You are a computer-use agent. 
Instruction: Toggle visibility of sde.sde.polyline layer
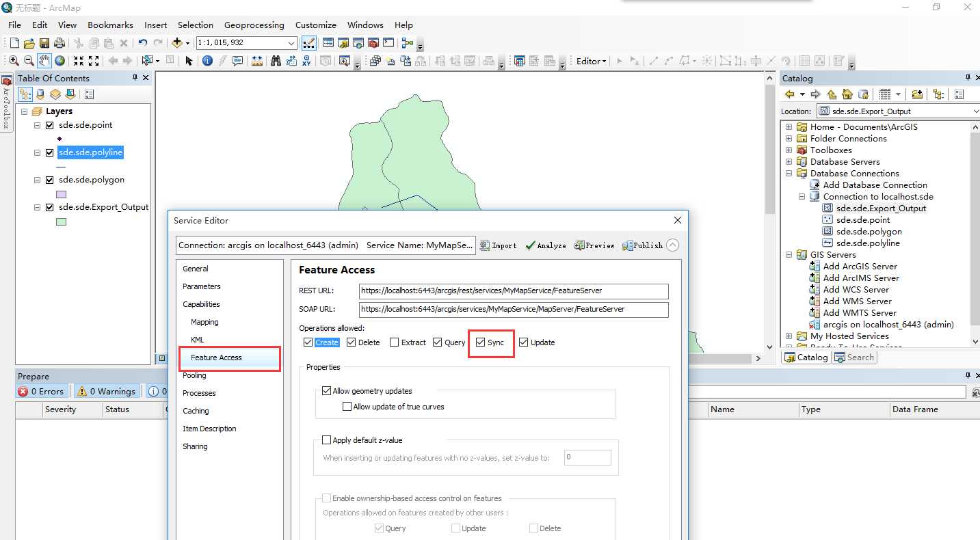point(49,152)
